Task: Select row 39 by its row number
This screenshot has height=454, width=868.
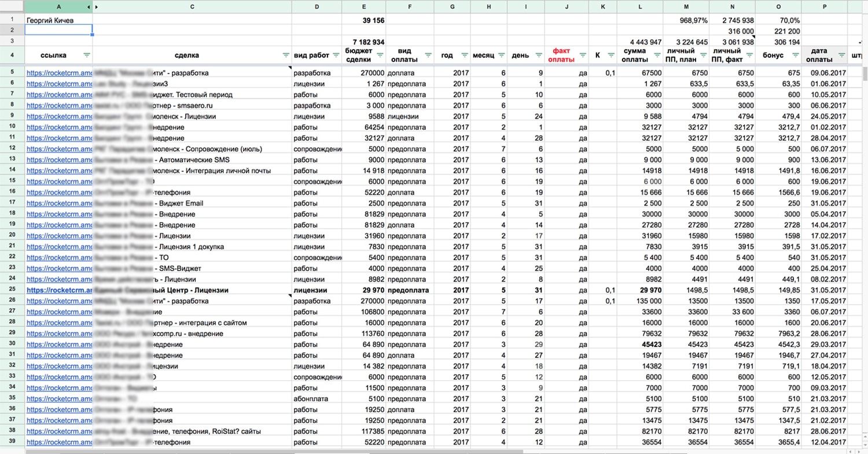Action: (12, 442)
